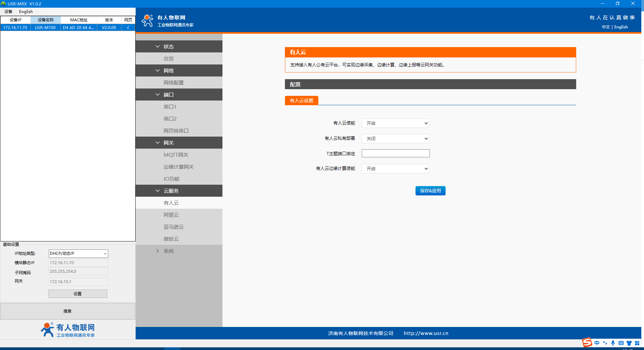644x350 pixels.
Task: Open the 有人云使能 dropdown
Action: pyautogui.click(x=395, y=123)
